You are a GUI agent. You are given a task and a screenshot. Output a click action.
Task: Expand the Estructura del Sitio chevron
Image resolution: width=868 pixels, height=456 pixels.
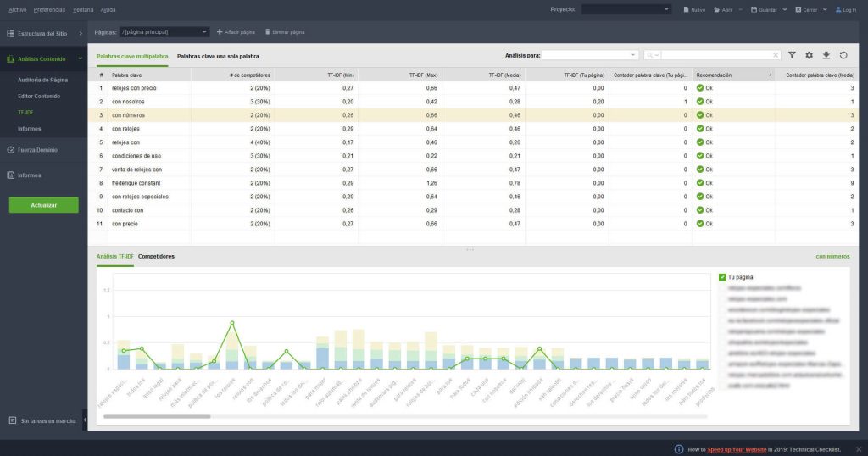point(81,34)
